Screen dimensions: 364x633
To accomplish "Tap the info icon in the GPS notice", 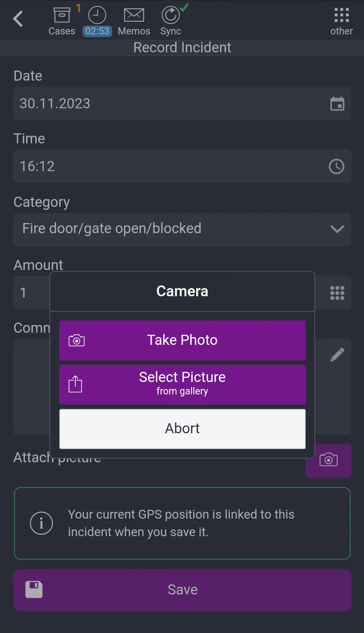I will [42, 523].
